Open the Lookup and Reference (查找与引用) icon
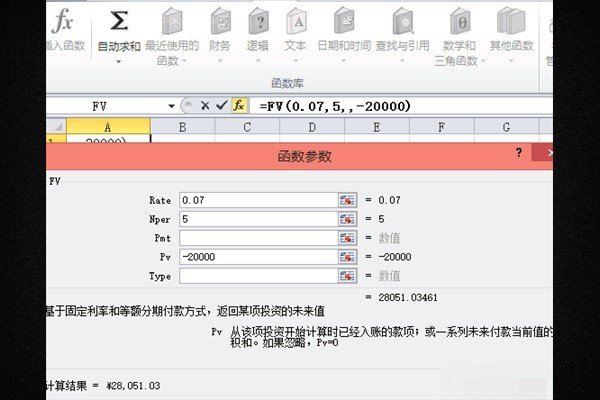The height and width of the screenshot is (400, 600). [x=403, y=22]
